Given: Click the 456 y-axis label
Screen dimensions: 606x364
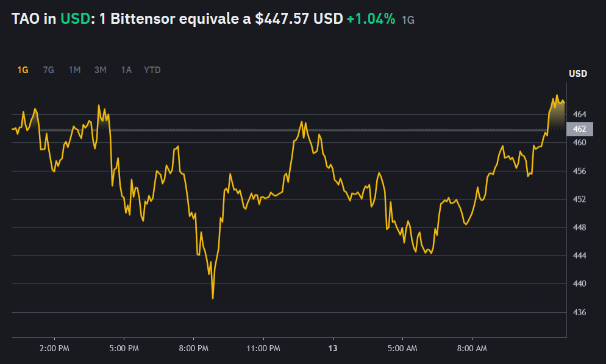Looking at the screenshot, I should (x=579, y=171).
